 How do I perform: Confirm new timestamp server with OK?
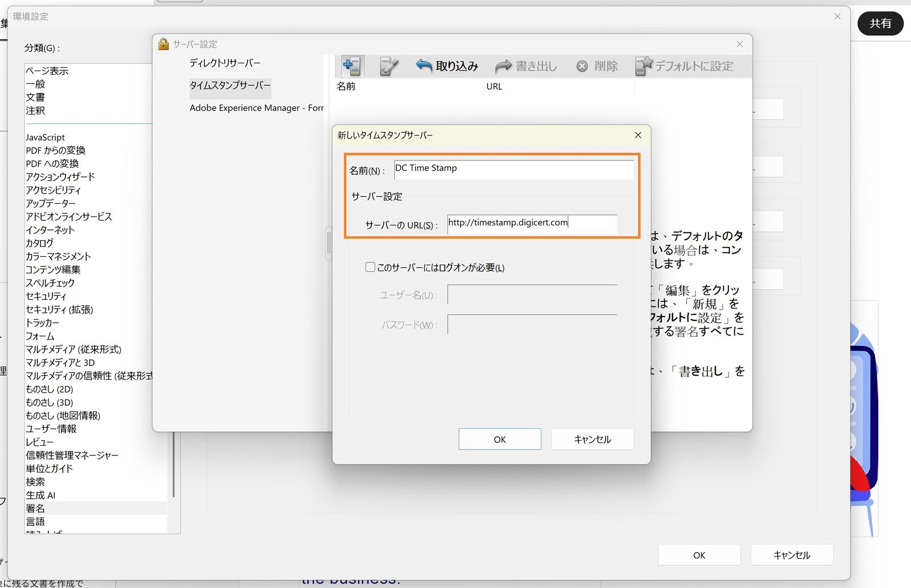click(499, 439)
